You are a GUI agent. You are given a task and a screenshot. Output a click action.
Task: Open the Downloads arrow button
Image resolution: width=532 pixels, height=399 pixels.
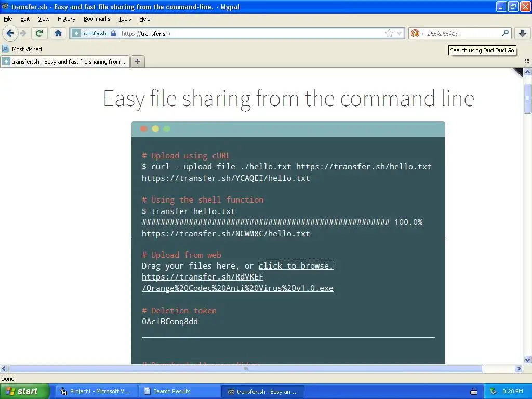coord(523,33)
